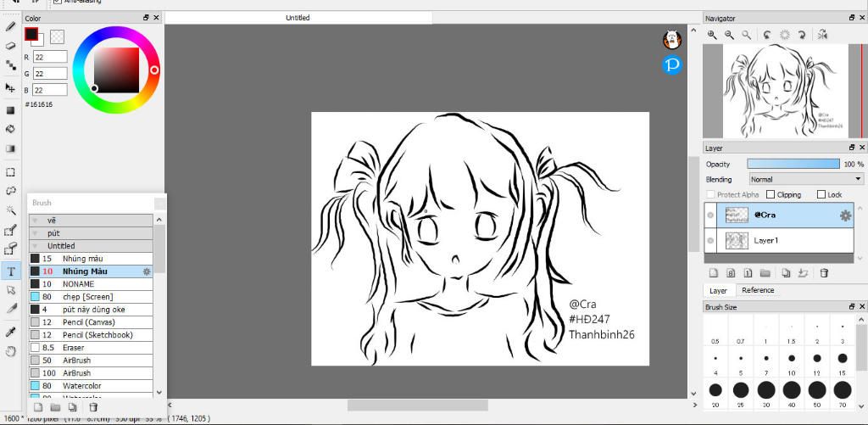868x425 pixels.
Task: Click the pixiv P icon on canvas
Action: point(672,64)
